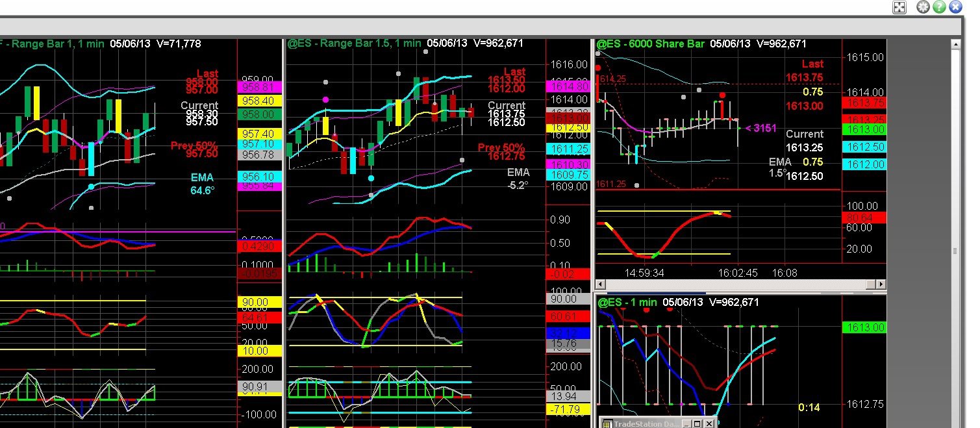Viewport: 980px width, 428px height.
Task: Click the cyan 1611.25 price label in middle chart
Action: coord(569,149)
